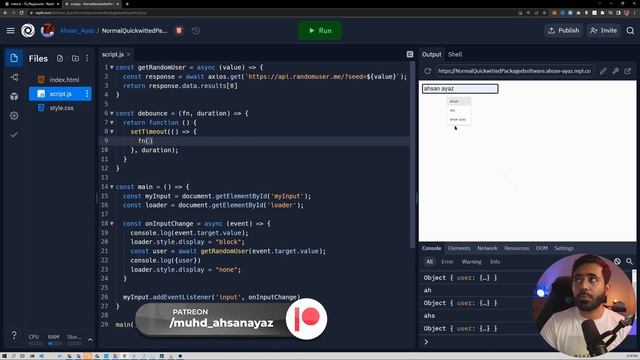The image size is (640, 360).
Task: Click the Replit logo
Action: [28, 31]
